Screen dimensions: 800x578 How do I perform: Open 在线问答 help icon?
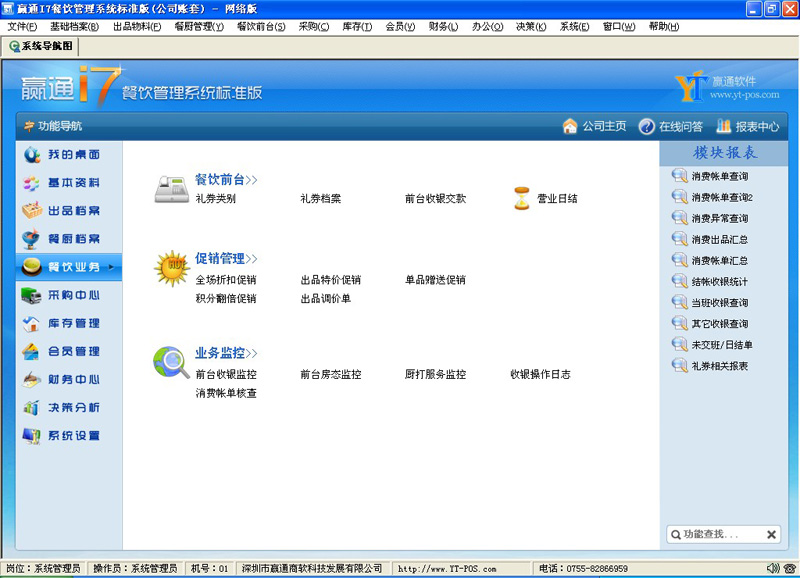pos(647,126)
